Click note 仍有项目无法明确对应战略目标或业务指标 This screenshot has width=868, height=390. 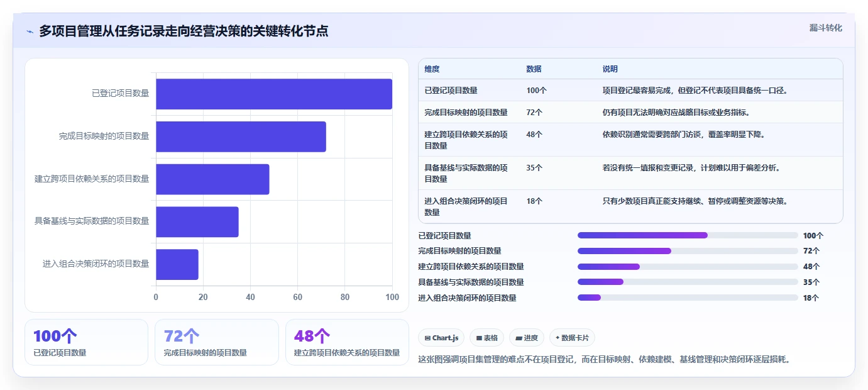tap(676, 113)
